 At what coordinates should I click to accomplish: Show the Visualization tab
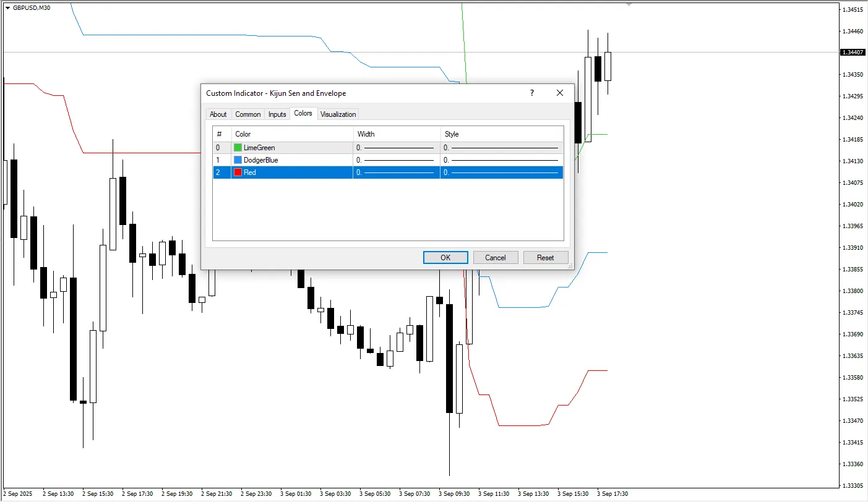click(x=338, y=114)
